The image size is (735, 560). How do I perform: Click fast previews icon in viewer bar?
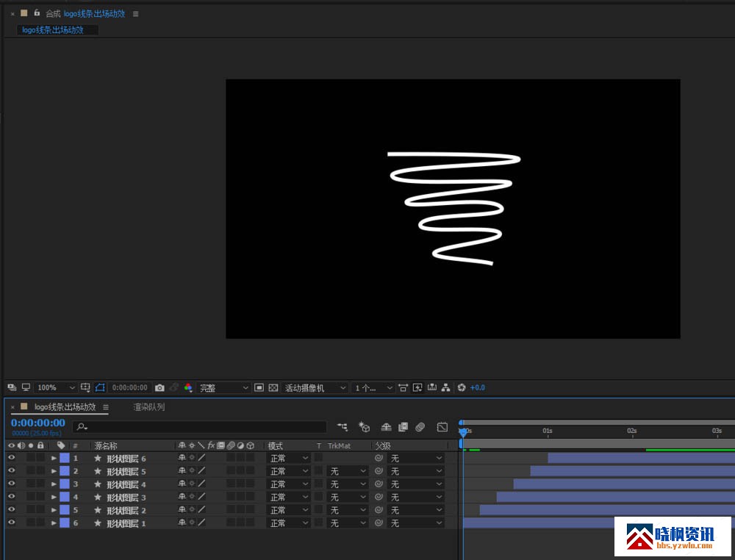(x=417, y=387)
